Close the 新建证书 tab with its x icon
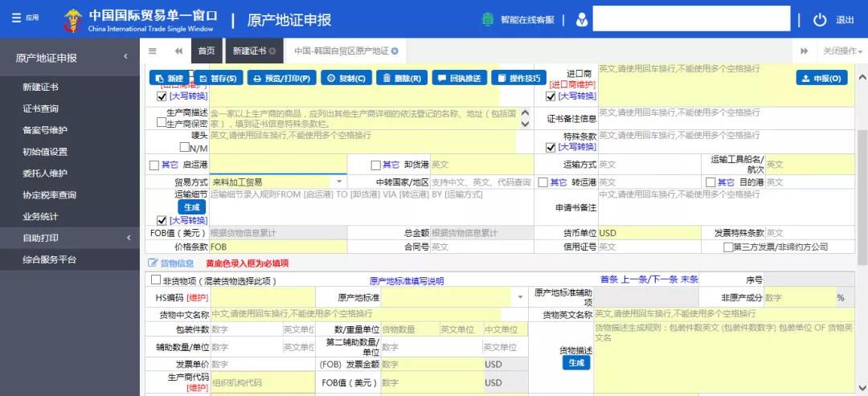 (x=272, y=51)
